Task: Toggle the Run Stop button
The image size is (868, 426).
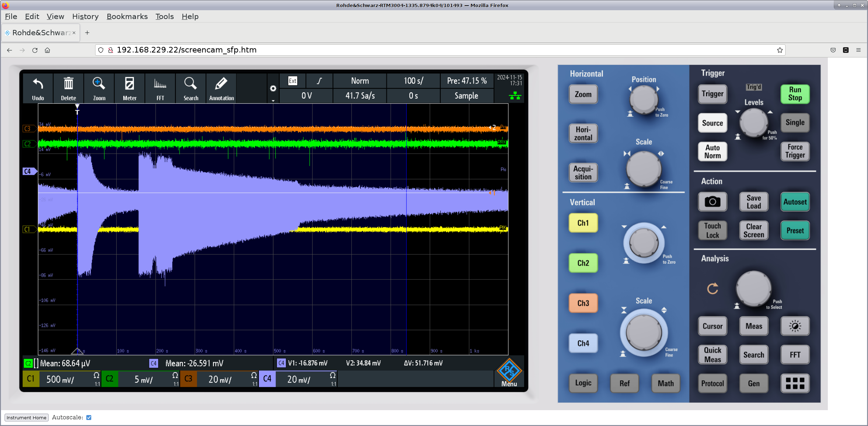Action: pos(795,94)
